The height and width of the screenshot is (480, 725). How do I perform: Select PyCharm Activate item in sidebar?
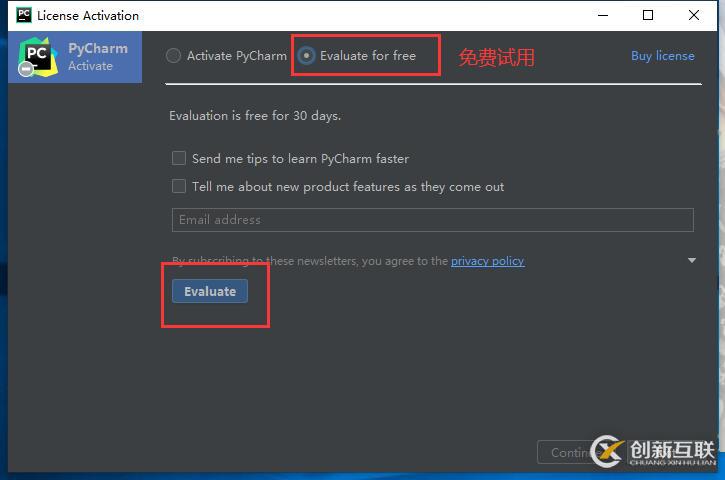(x=75, y=57)
